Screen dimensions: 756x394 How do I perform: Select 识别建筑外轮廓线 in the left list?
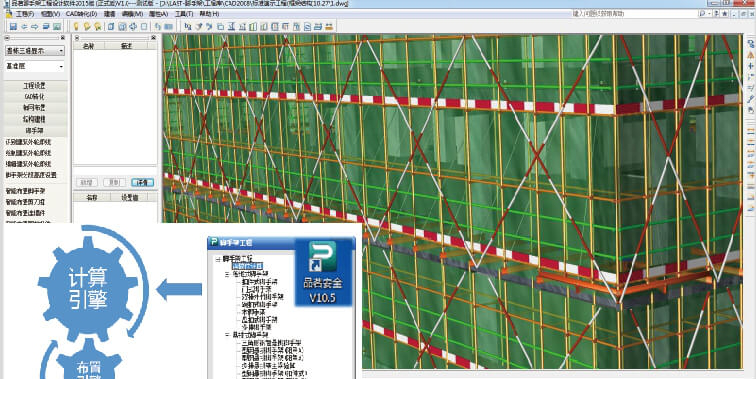click(x=28, y=142)
